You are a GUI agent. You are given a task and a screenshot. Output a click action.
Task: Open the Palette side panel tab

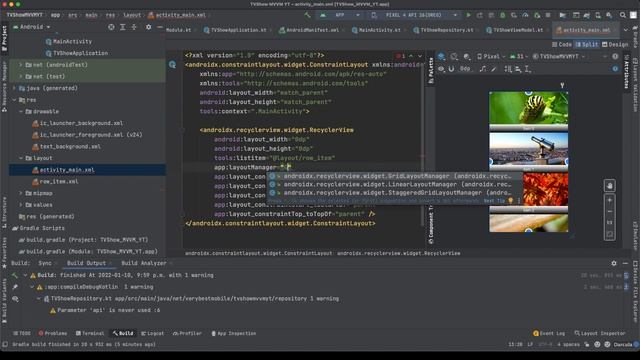point(431,70)
